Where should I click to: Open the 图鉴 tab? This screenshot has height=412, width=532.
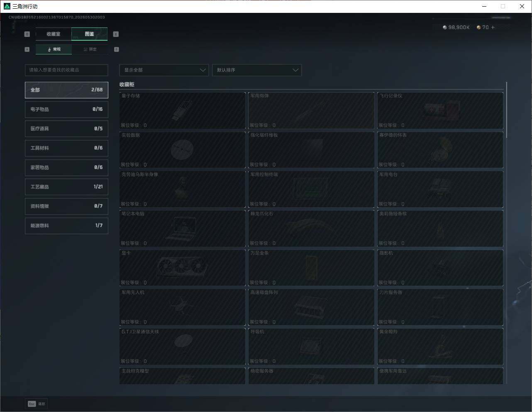(90, 34)
